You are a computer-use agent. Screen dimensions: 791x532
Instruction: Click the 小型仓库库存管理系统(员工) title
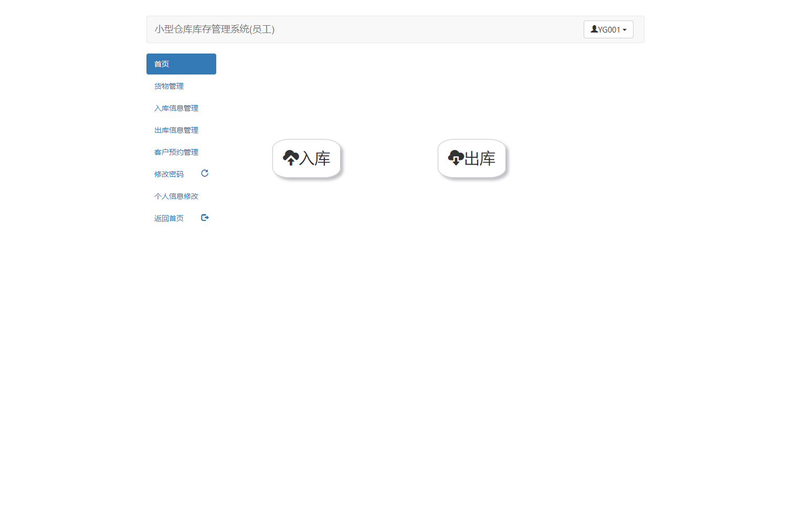tap(214, 29)
